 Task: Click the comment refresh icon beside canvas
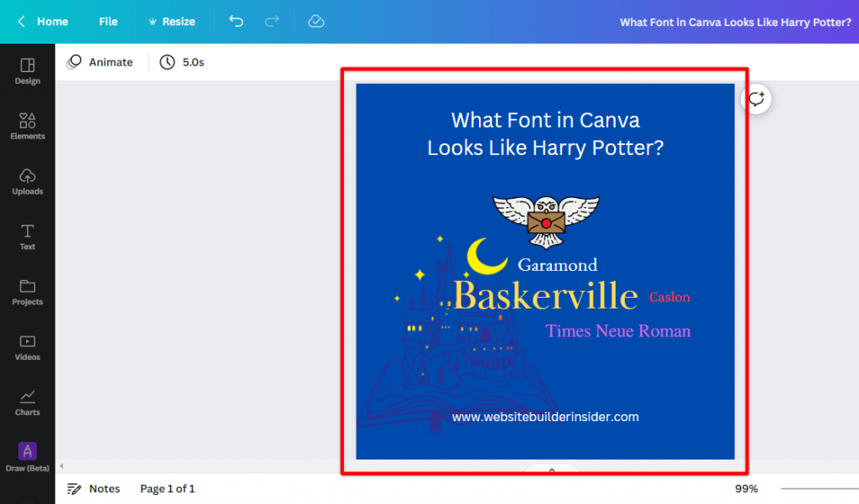[757, 99]
